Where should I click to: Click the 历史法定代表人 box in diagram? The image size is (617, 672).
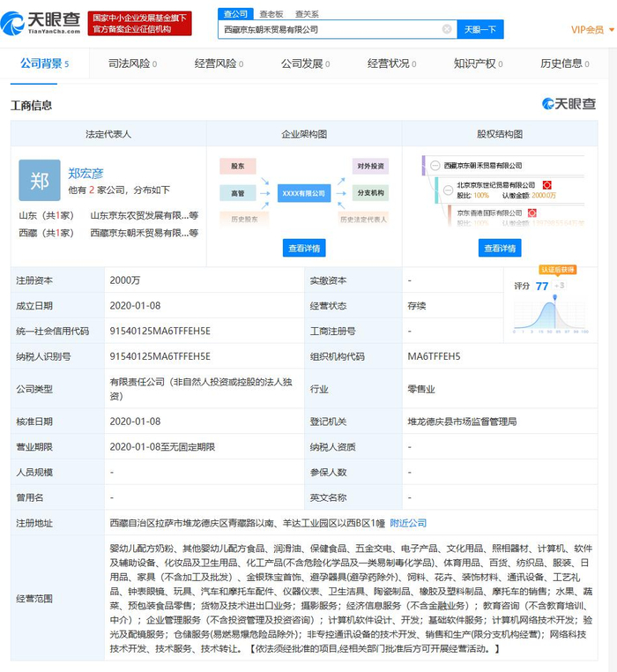(363, 219)
